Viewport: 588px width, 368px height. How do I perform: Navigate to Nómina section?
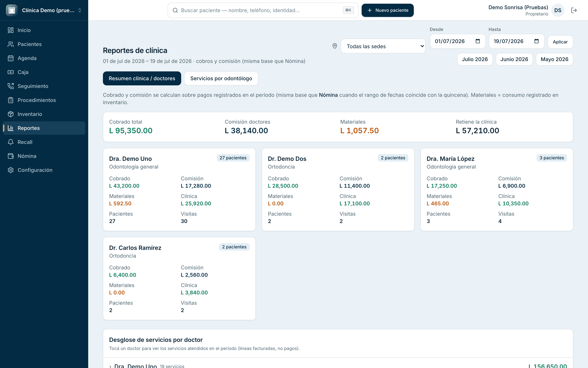click(x=44, y=156)
